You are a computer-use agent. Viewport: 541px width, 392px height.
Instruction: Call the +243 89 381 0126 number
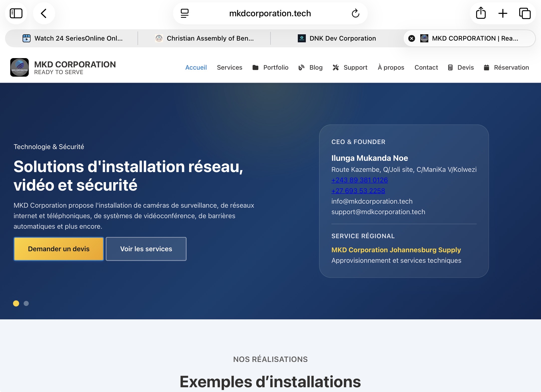(x=359, y=180)
